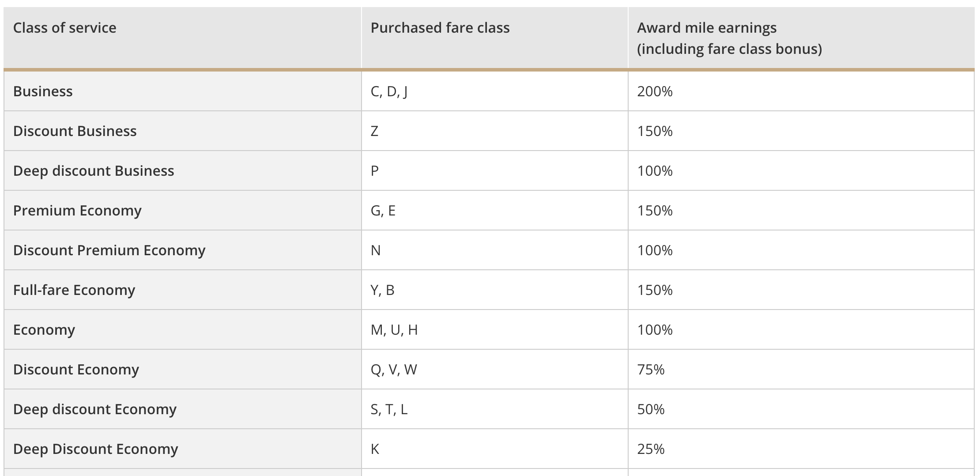Image resolution: width=980 pixels, height=476 pixels.
Task: Select the Discount Business row label
Action: coord(75,131)
